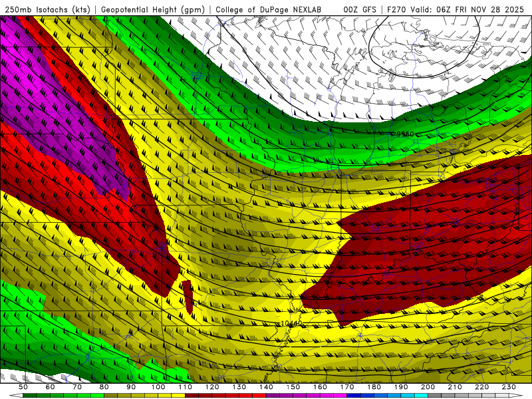The image size is (532, 399).
Task: Click the 140 value on the color scale
Action: tap(266, 387)
